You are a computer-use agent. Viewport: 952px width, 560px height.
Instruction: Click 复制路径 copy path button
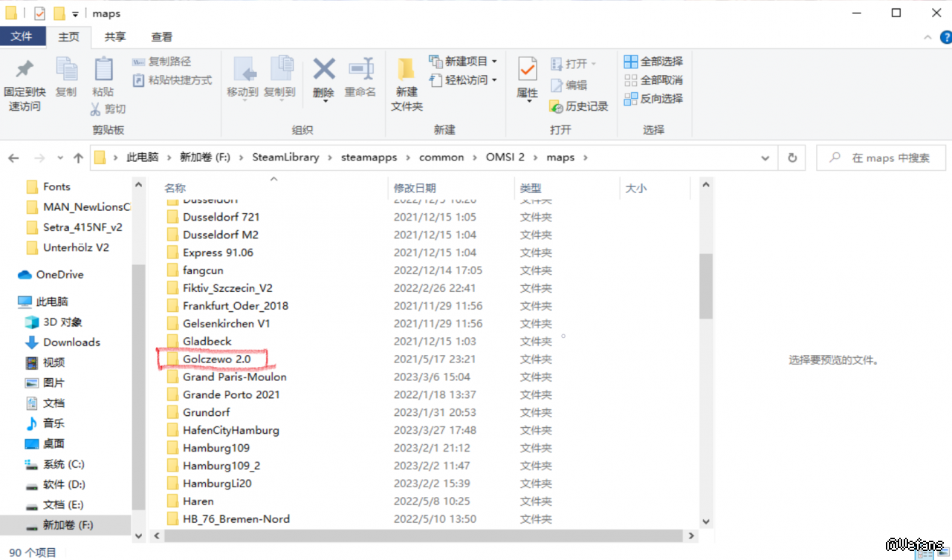click(161, 62)
